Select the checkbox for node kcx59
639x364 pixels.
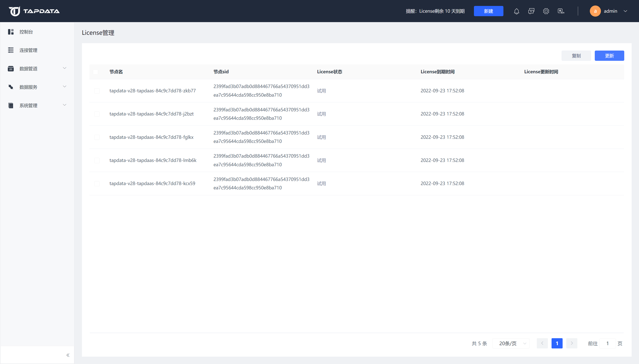(97, 184)
